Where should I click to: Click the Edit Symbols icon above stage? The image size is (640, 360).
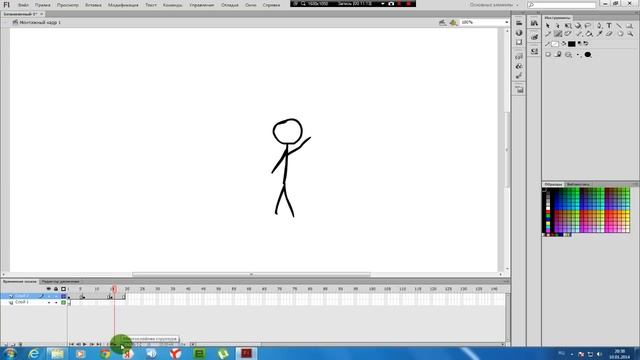[x=453, y=22]
